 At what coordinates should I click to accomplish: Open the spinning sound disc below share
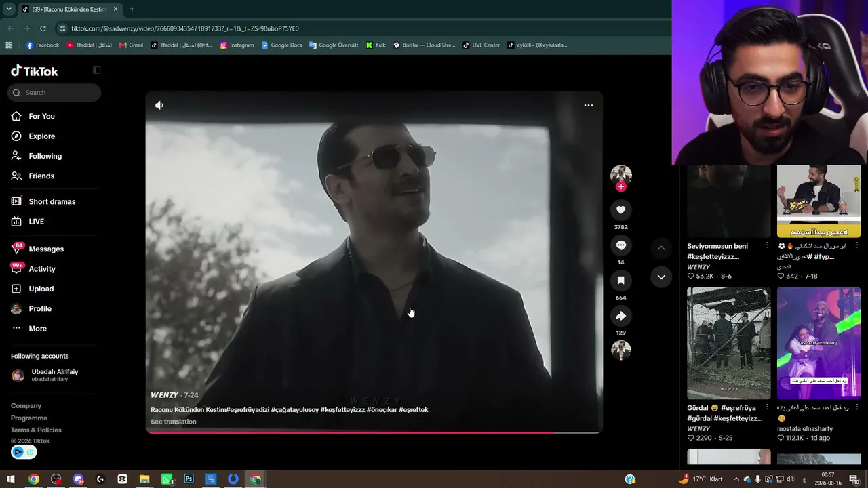[x=620, y=350]
